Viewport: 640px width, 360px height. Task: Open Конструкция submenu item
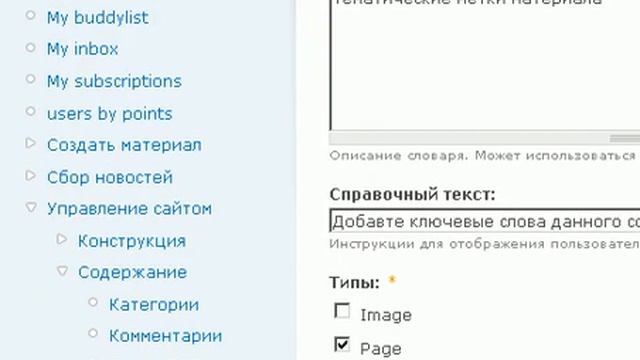[x=132, y=241]
